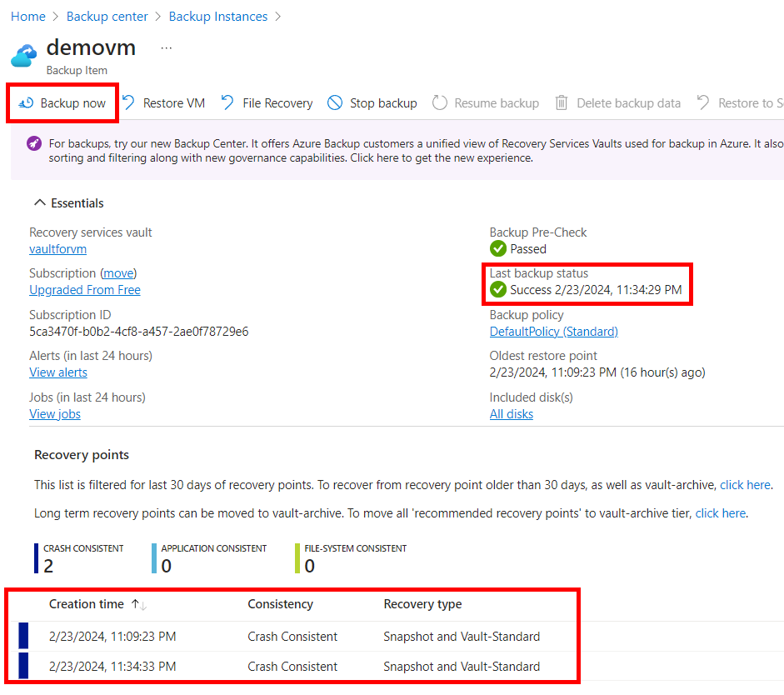Click the File Recovery icon
Viewport: 784px width, 695px height.
(227, 102)
